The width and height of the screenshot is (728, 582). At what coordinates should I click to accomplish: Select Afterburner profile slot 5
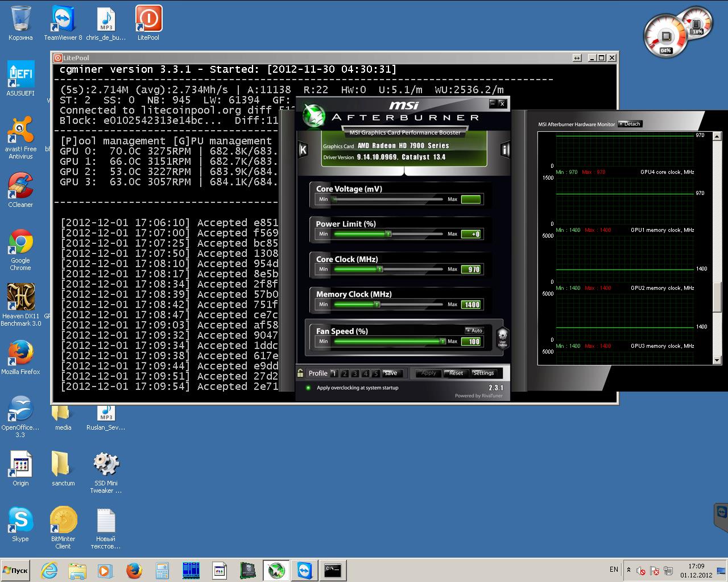click(375, 373)
